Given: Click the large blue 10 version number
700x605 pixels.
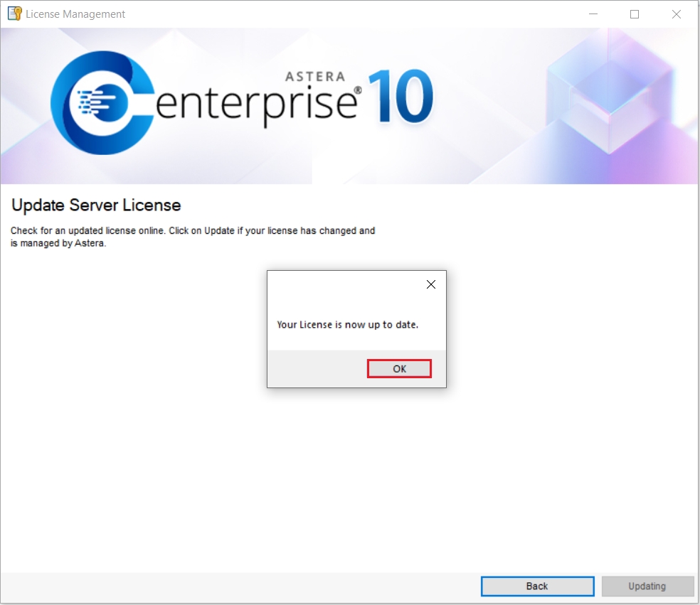Looking at the screenshot, I should (x=401, y=97).
